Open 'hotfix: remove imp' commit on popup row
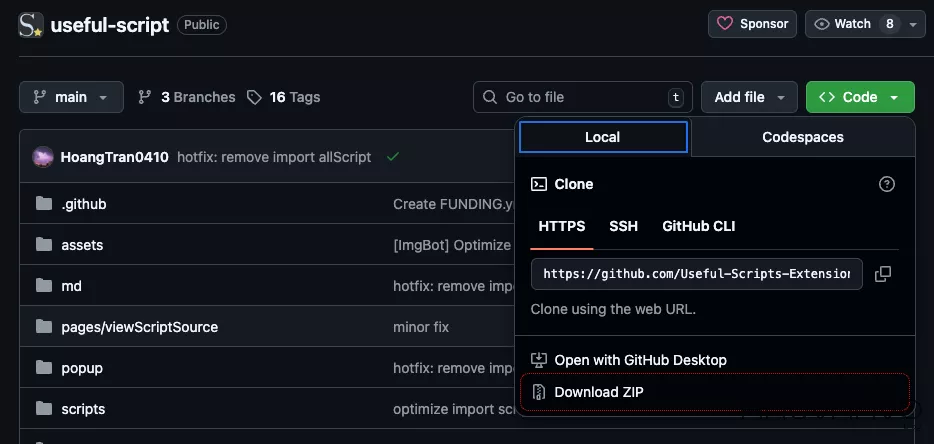 click(x=454, y=368)
